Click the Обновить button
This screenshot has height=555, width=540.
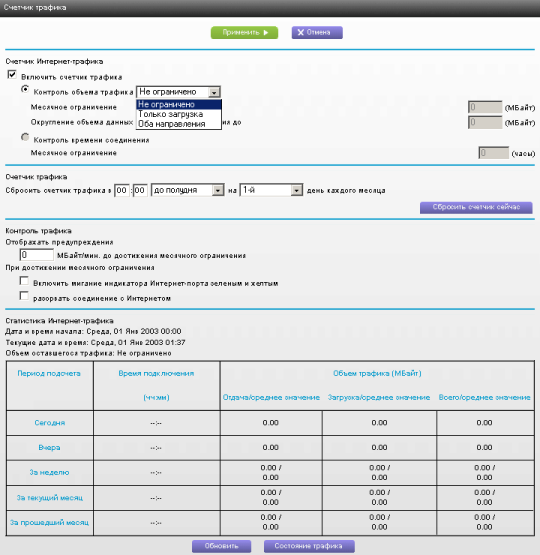tap(222, 546)
